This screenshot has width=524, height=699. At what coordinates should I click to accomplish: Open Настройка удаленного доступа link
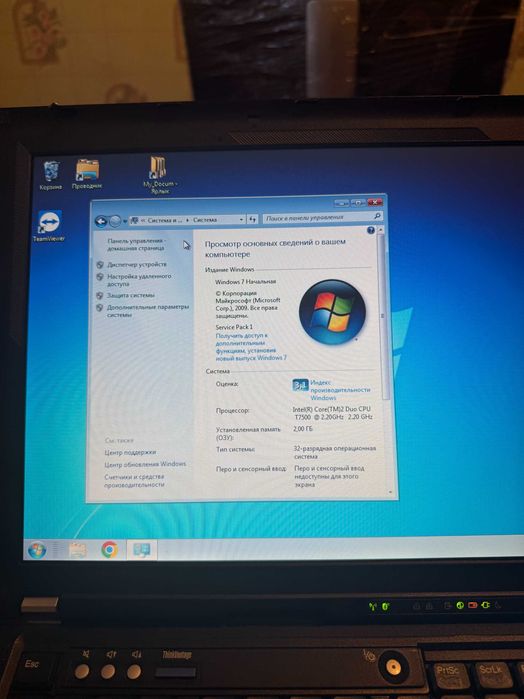tap(139, 280)
